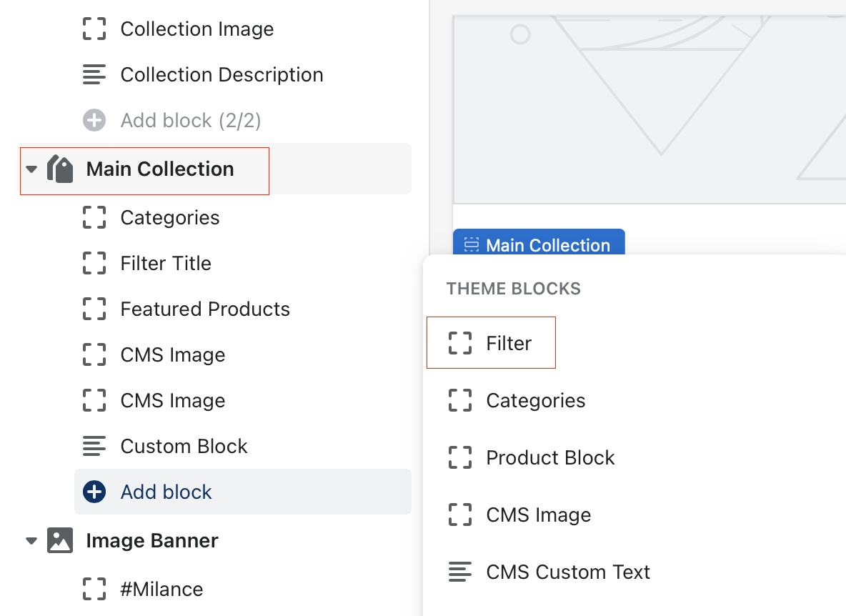Viewport: 846px width, 616px height.
Task: Collapse the Image Banner section arrow
Action: click(31, 541)
